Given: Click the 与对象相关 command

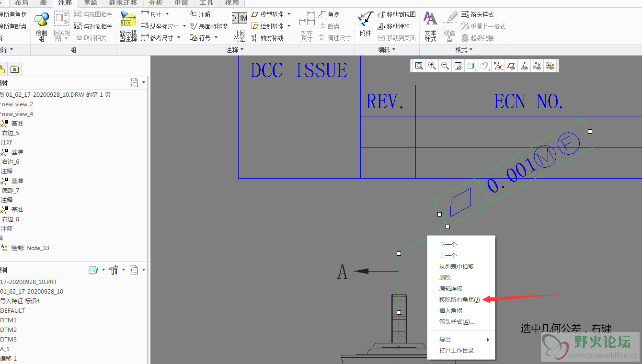Looking at the screenshot, I should [93, 26].
